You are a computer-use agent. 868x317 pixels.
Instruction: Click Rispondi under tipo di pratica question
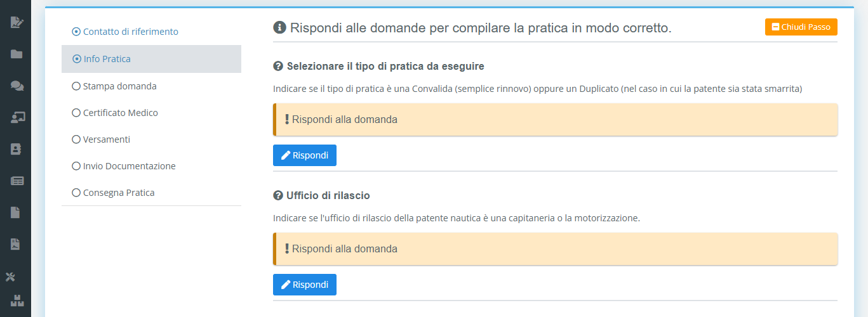(305, 155)
